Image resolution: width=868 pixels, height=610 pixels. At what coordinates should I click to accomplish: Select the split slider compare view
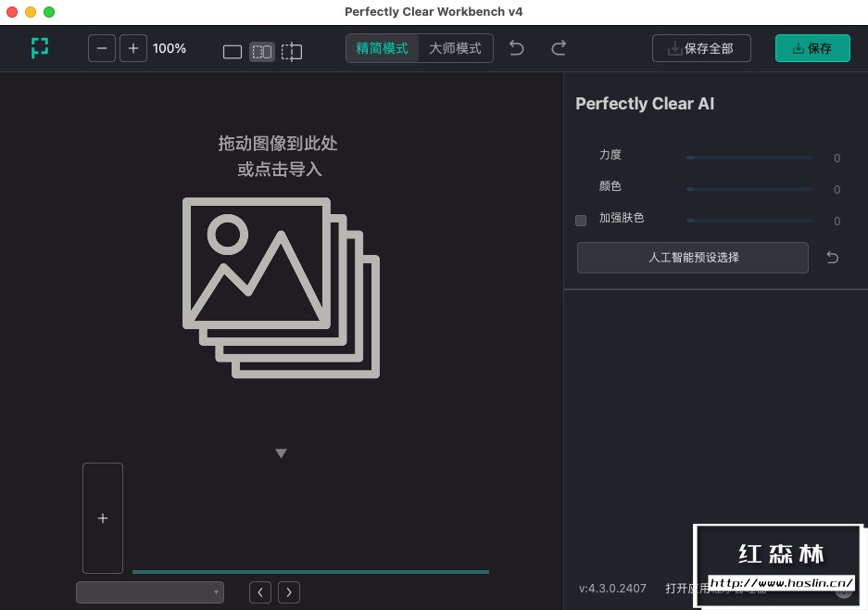(292, 52)
